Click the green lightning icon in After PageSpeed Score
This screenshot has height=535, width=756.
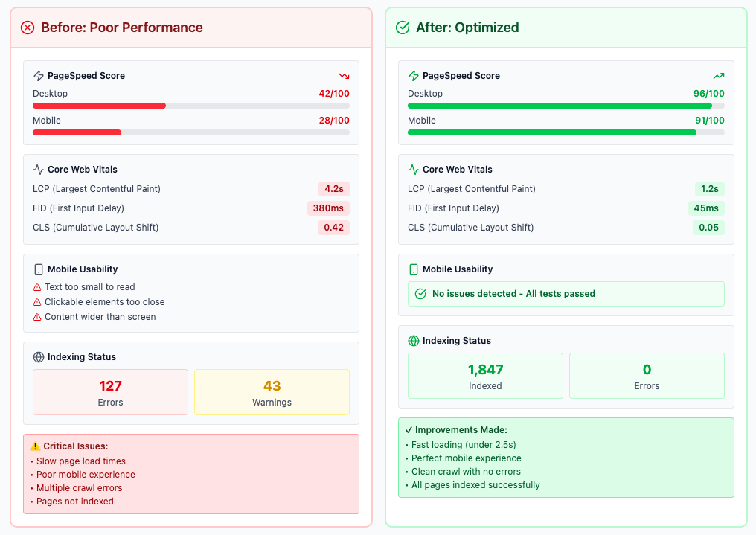[x=414, y=76]
